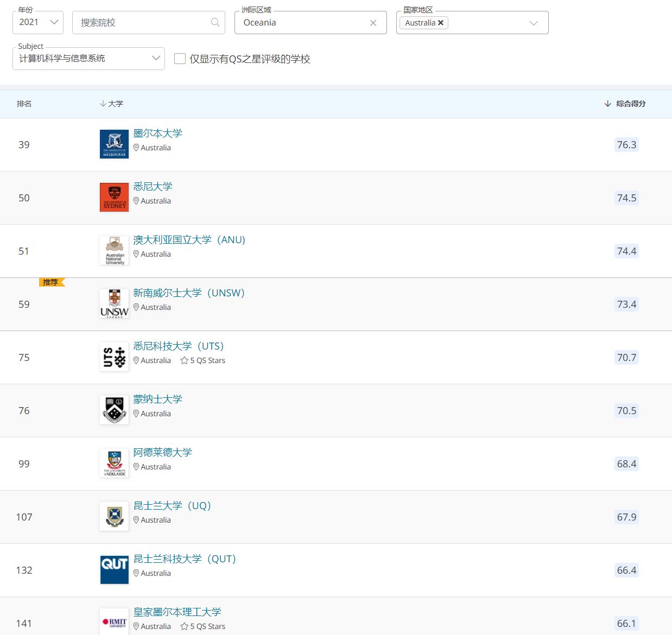
Task: Open the Australian National University logo
Action: coord(115,250)
